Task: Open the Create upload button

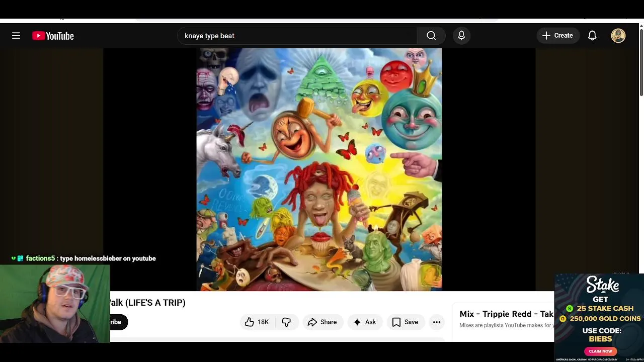Action: (558, 36)
